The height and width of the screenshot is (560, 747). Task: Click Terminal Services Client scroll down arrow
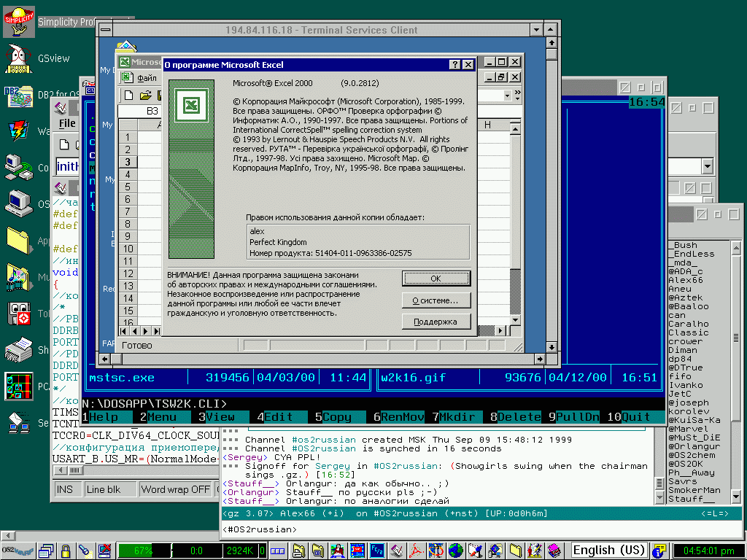click(551, 348)
